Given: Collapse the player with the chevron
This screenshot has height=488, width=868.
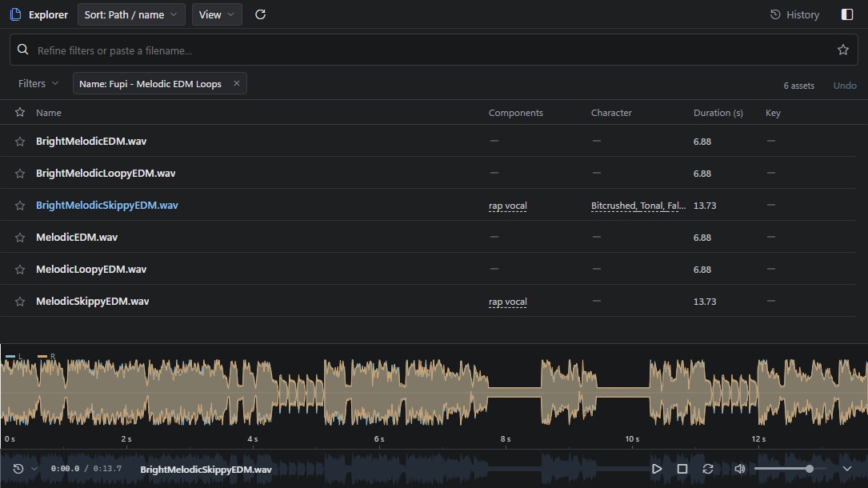Looking at the screenshot, I should [x=847, y=469].
